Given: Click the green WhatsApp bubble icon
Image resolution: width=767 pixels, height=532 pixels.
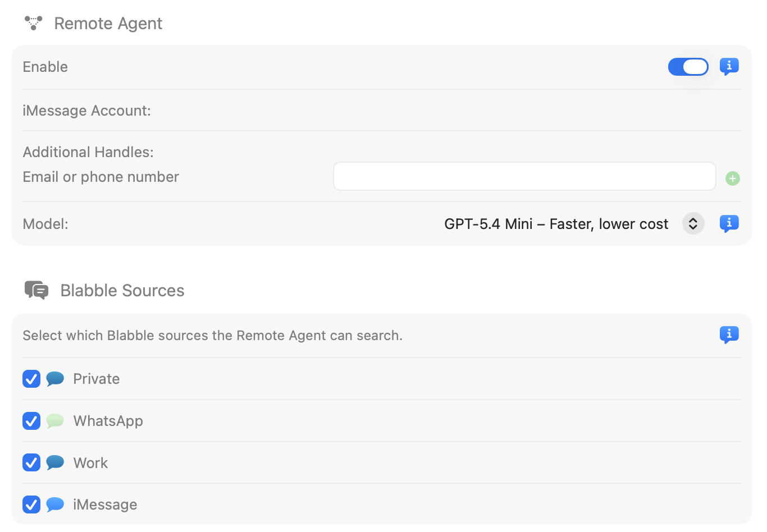Looking at the screenshot, I should coord(54,420).
